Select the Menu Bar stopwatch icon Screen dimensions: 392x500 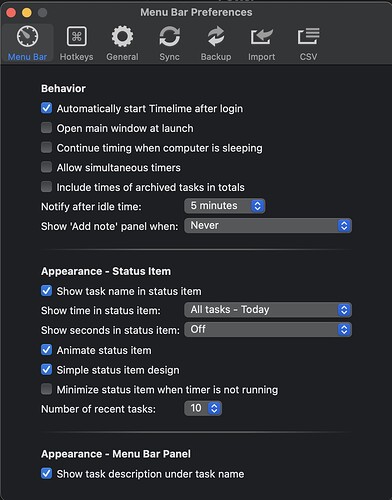pyautogui.click(x=27, y=36)
